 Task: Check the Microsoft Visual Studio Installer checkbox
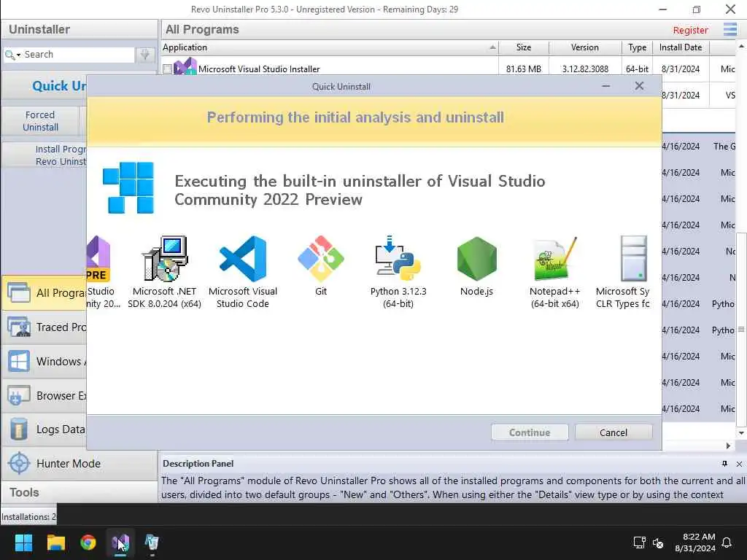pyautogui.click(x=167, y=69)
